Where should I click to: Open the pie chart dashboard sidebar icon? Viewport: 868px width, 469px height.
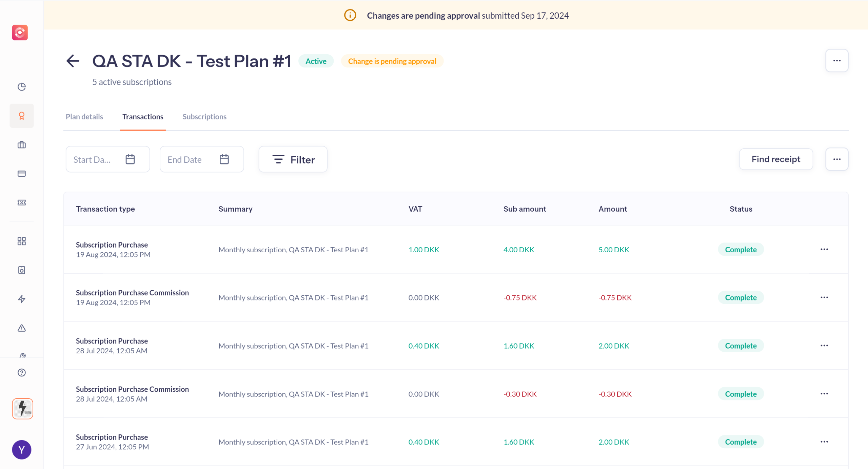pyautogui.click(x=22, y=87)
